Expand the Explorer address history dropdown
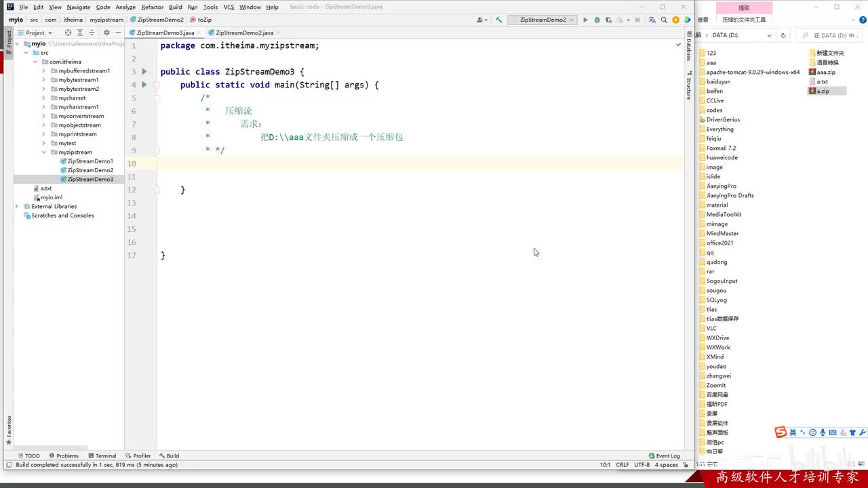 [769, 35]
